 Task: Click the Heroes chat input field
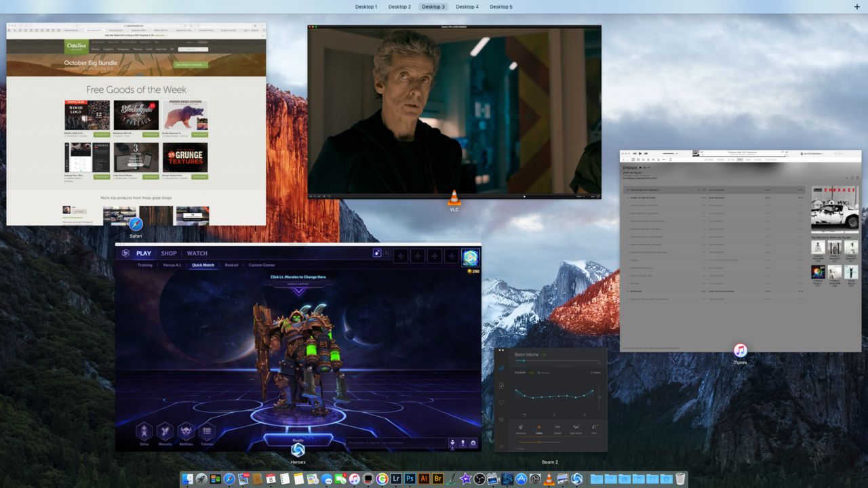[x=395, y=443]
